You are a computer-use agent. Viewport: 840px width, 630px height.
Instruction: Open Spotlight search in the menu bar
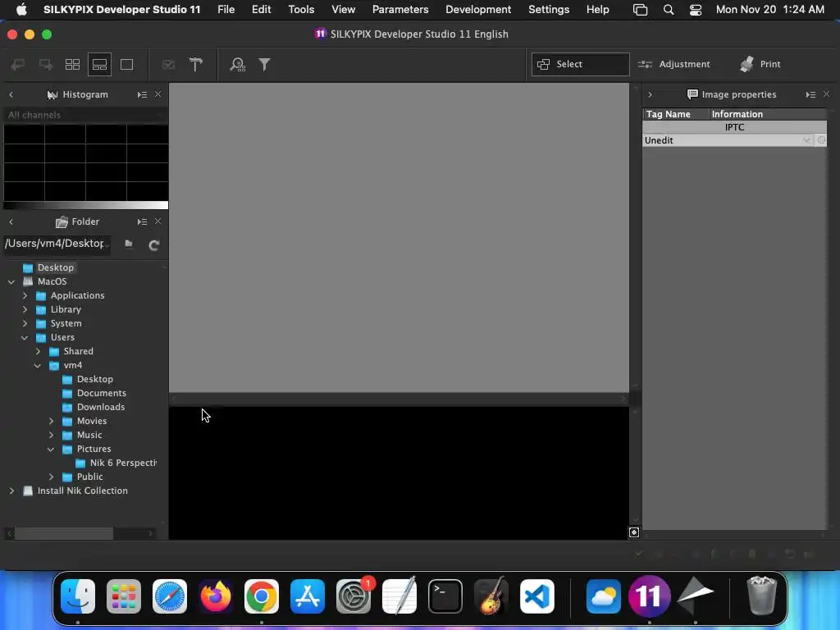(669, 10)
